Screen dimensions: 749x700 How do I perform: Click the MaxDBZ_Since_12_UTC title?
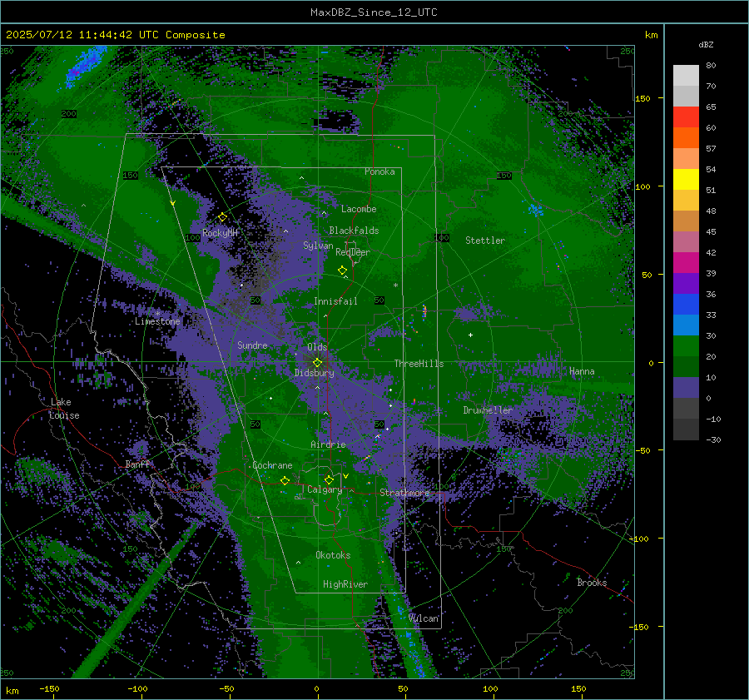coord(374,12)
